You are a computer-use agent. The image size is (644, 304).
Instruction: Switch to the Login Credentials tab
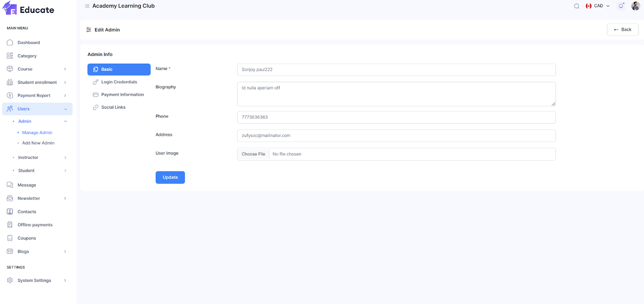pos(119,82)
